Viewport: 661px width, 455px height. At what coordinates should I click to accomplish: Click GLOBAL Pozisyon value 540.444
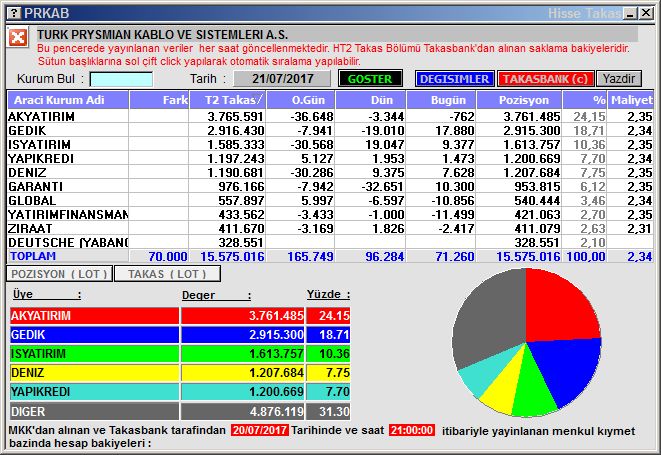click(537, 200)
